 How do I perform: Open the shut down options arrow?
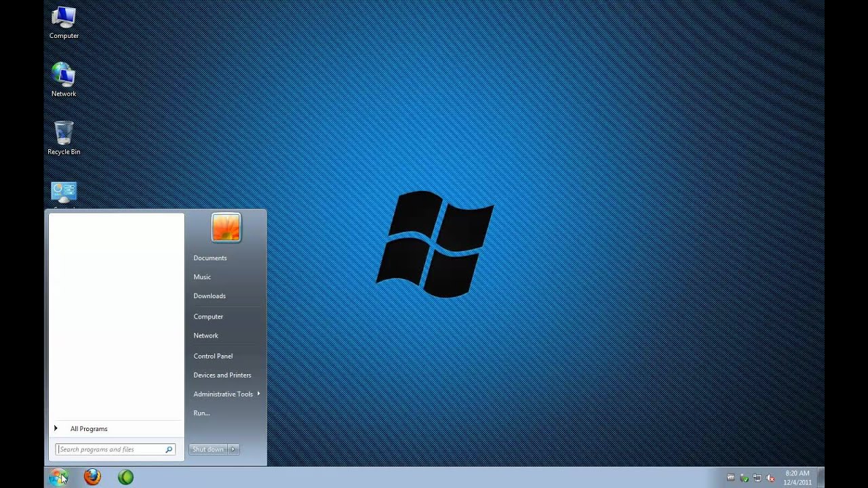(233, 449)
